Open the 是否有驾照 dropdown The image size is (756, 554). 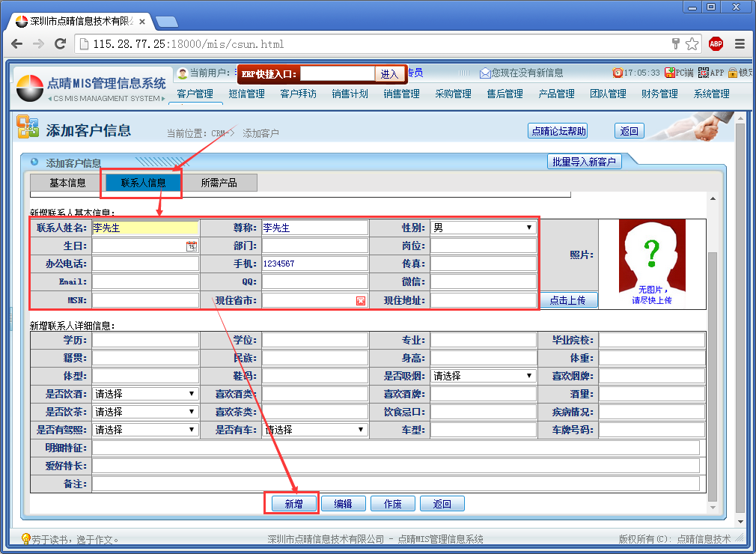(145, 430)
